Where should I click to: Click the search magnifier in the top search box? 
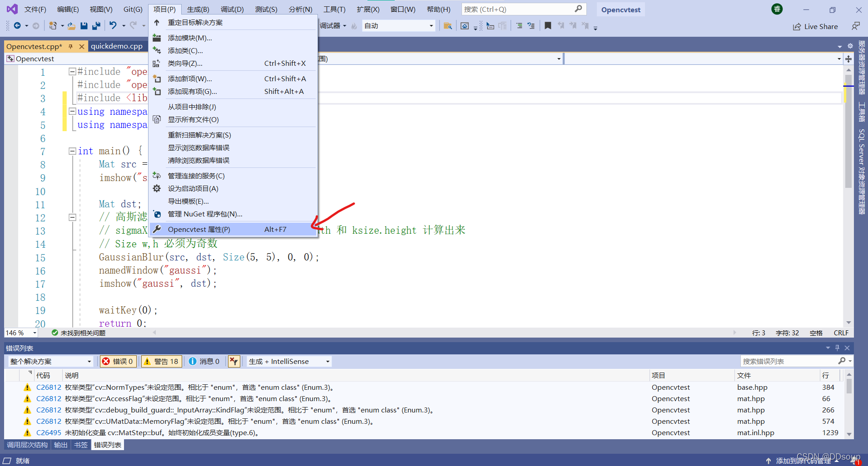pos(578,9)
